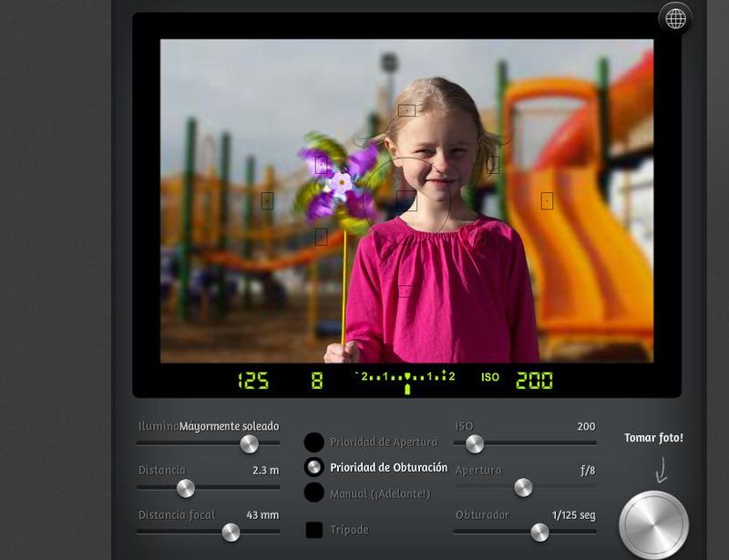Screen dimensions: 729x560
Task: Open the language globe icon
Action: (675, 19)
